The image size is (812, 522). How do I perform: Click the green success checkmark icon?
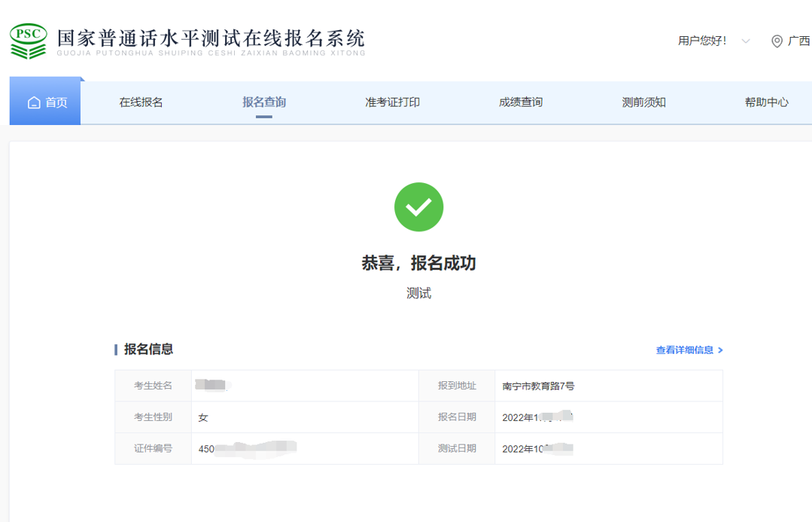click(x=418, y=207)
